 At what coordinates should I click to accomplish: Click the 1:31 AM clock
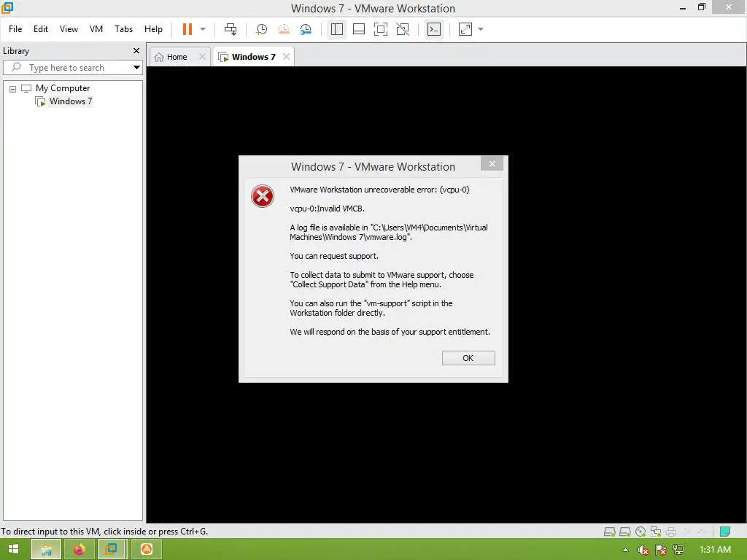(715, 550)
